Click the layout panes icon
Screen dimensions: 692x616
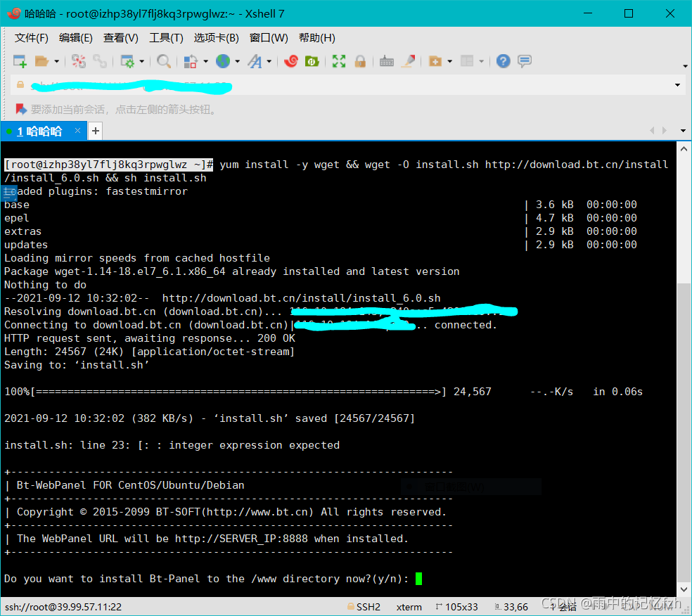click(467, 61)
